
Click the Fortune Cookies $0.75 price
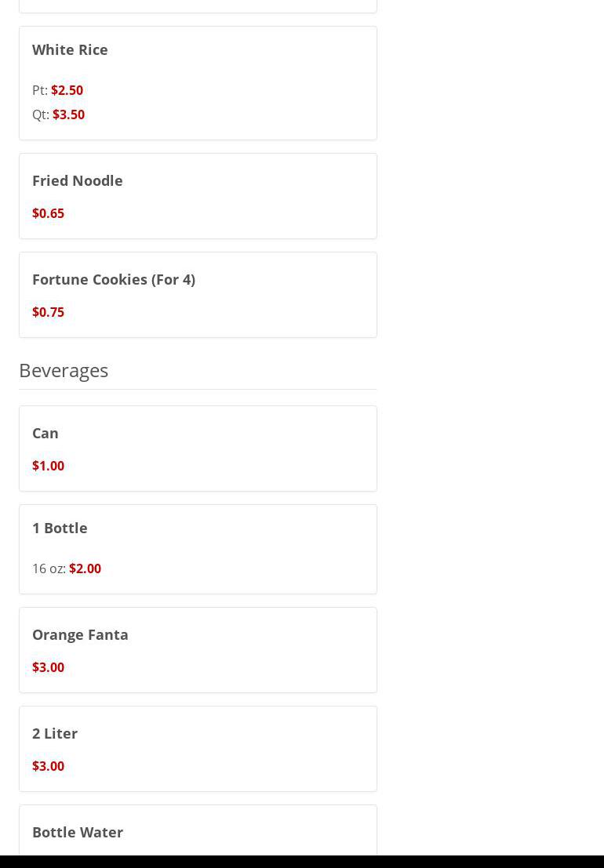pyautogui.click(x=48, y=312)
